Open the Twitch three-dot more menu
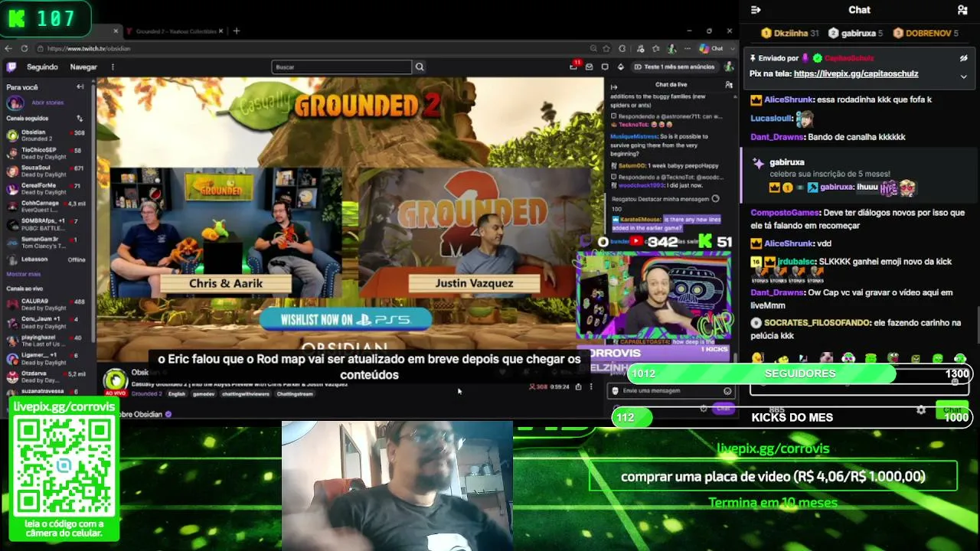The image size is (980, 551). pos(113,67)
